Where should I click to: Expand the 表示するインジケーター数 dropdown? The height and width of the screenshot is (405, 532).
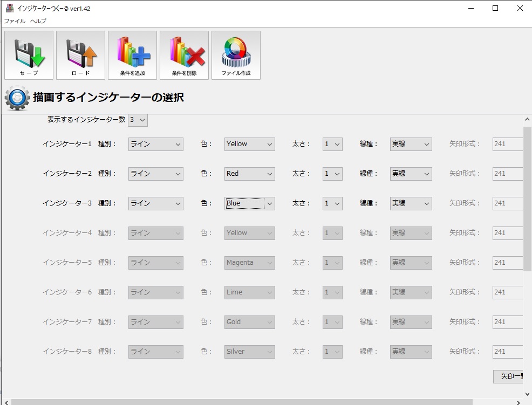[x=138, y=120]
